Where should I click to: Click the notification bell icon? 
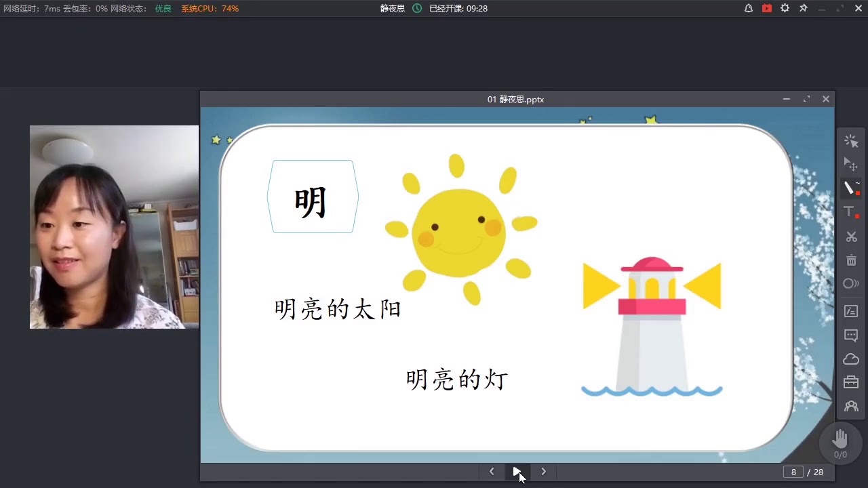pos(749,9)
